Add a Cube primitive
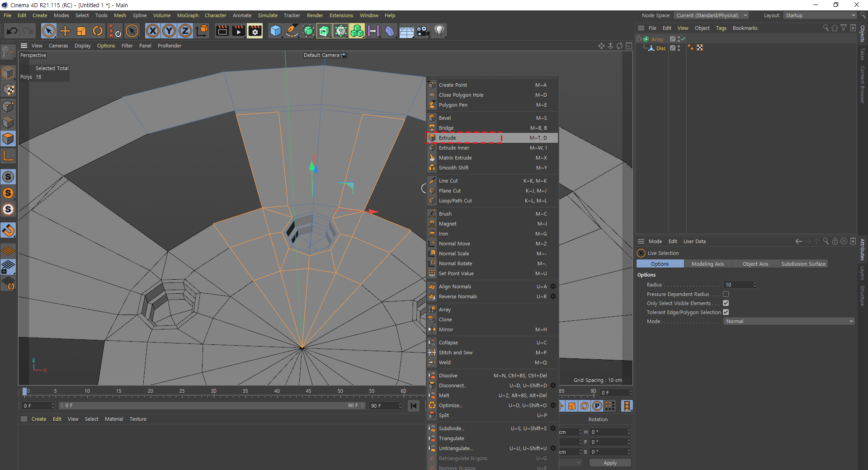This screenshot has width=868, height=470. 275,31
